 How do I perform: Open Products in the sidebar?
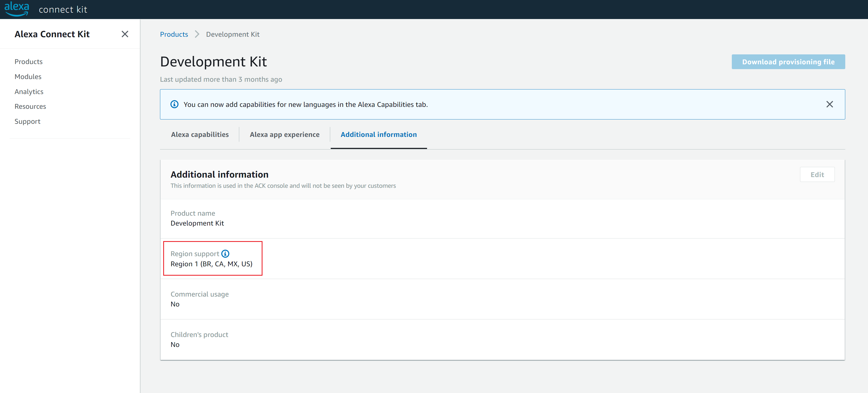(x=28, y=62)
